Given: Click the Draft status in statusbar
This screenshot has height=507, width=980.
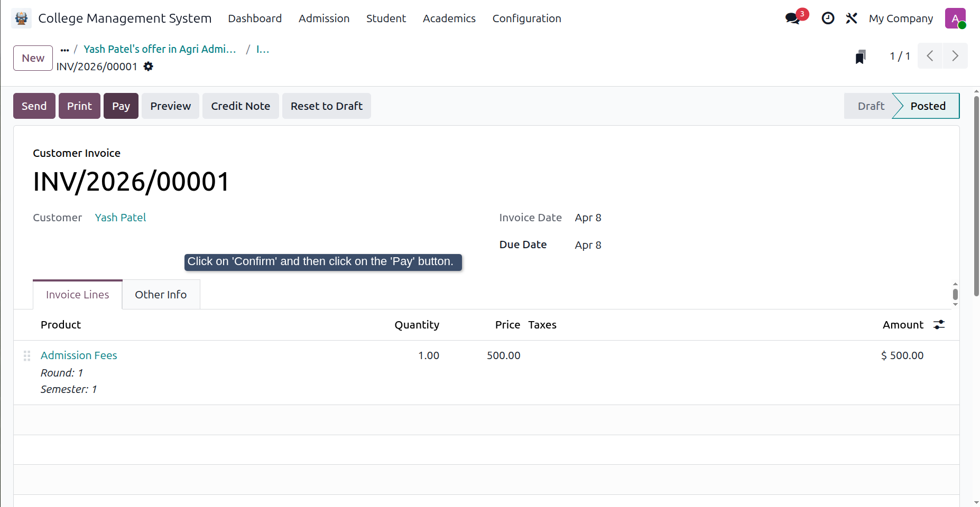Looking at the screenshot, I should click(871, 106).
